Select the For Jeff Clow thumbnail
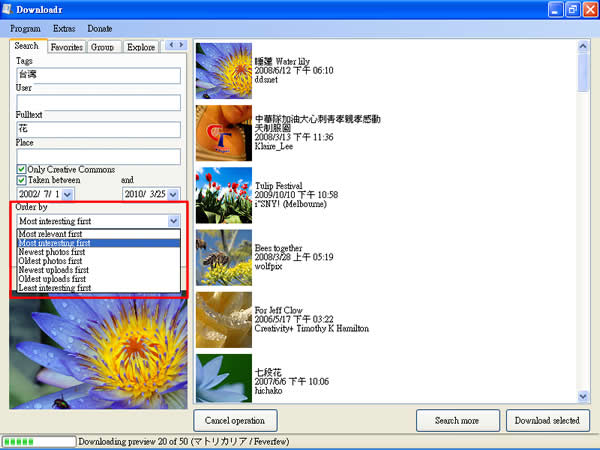Screen dimensions: 600x450 click(224, 320)
